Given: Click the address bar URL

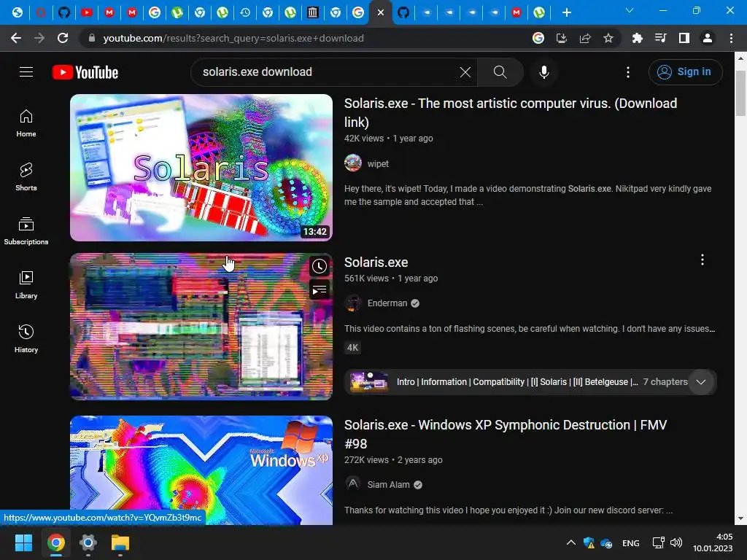Looking at the screenshot, I should pos(233,38).
